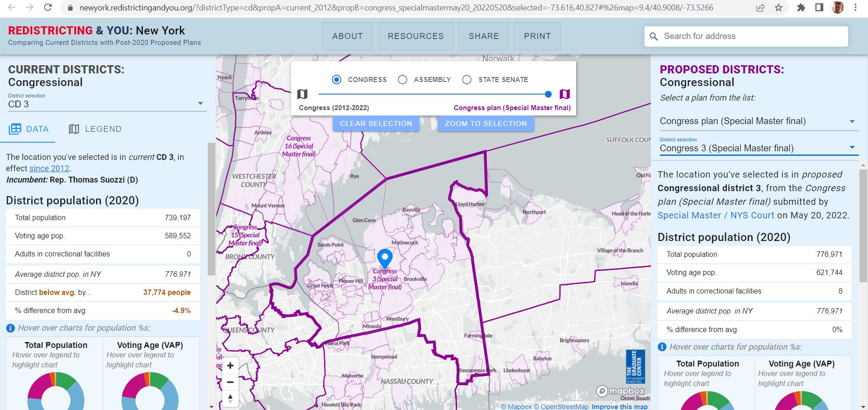This screenshot has height=410, width=868.
Task: Click the purple proposed plan map icon
Action: (564, 94)
